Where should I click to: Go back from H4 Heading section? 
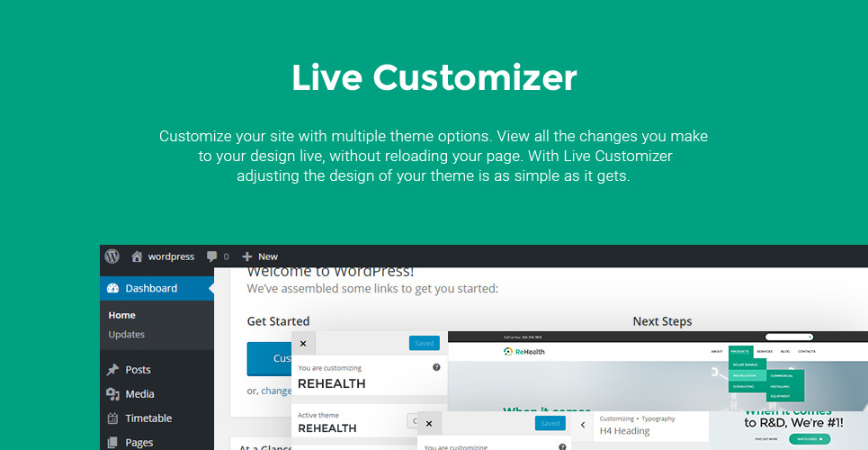pyautogui.click(x=582, y=425)
